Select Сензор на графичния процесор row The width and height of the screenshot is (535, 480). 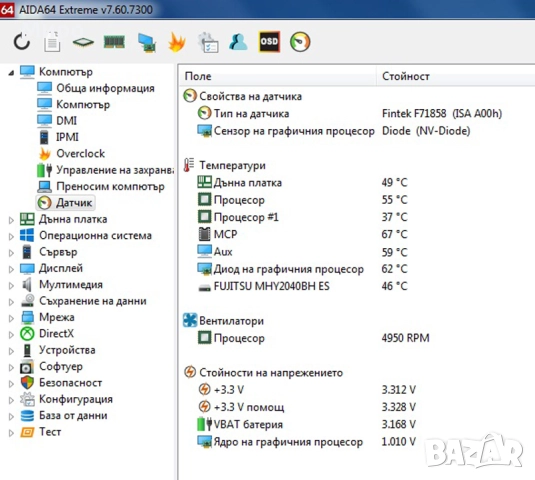pyautogui.click(x=334, y=131)
